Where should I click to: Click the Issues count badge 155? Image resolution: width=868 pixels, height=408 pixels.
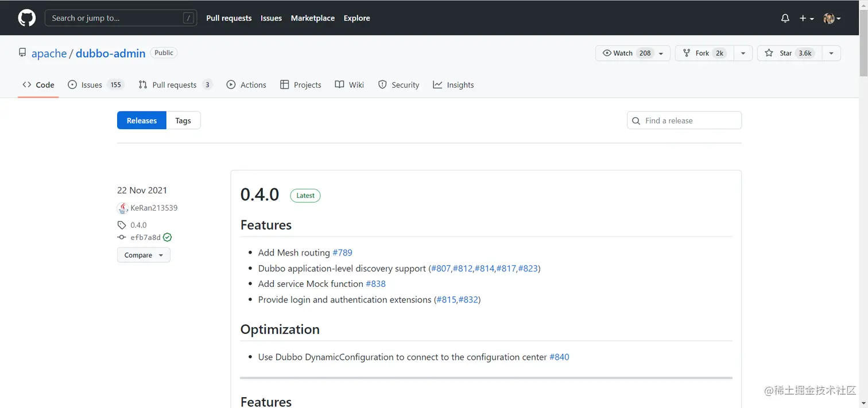coord(116,85)
